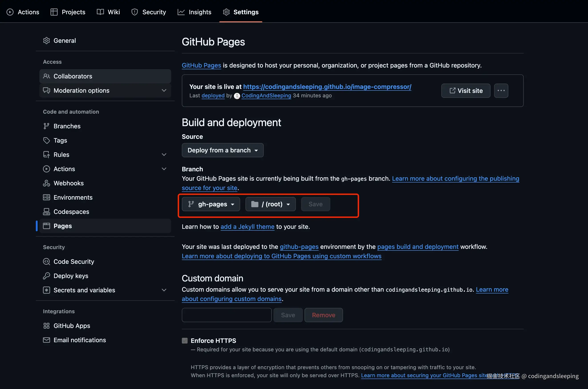Switch to the Projects tab
The height and width of the screenshot is (389, 588).
[x=68, y=12]
